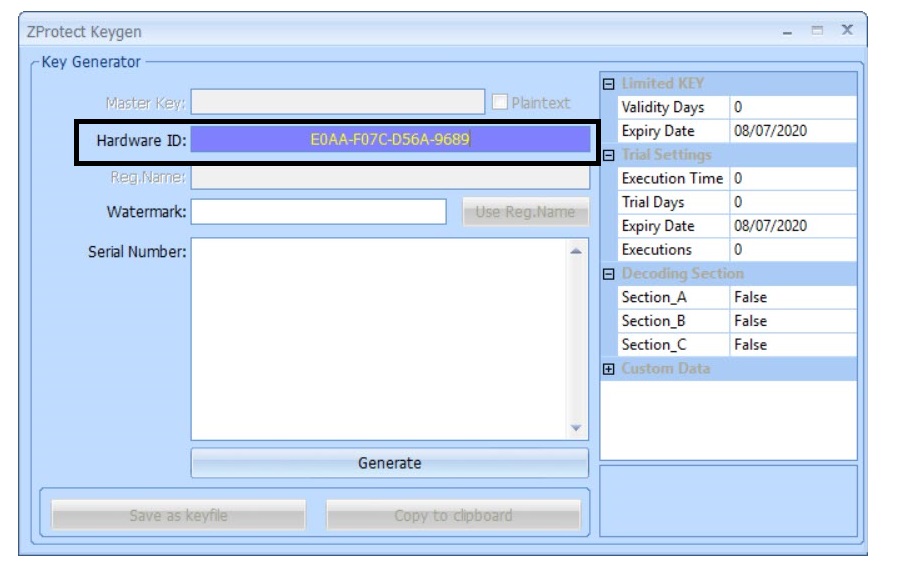
Task: Select the Section_A False value
Action: pos(794,297)
